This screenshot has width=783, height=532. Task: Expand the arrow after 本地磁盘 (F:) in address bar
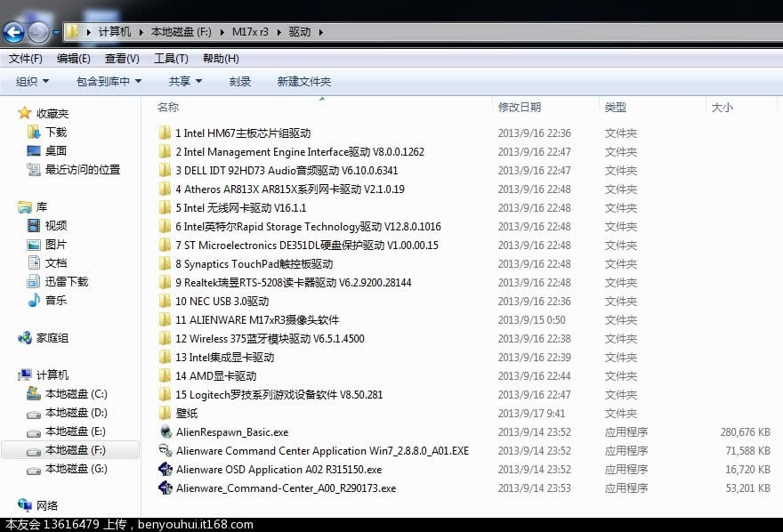click(222, 32)
